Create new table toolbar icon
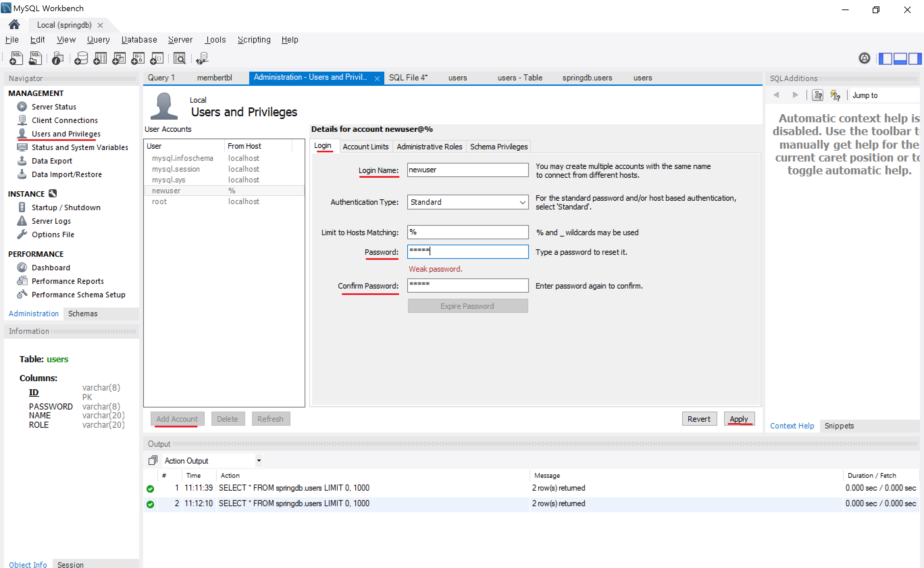This screenshot has height=568, width=924. point(100,58)
